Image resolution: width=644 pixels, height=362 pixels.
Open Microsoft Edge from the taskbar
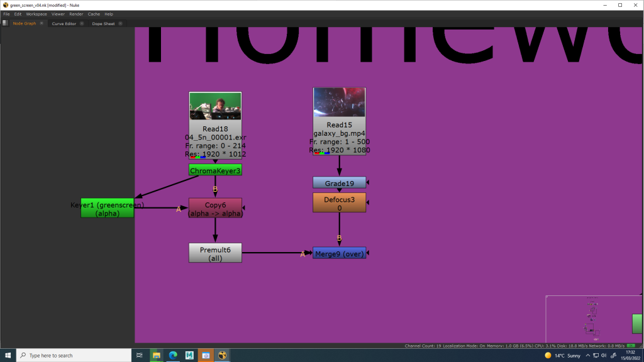pos(173,356)
